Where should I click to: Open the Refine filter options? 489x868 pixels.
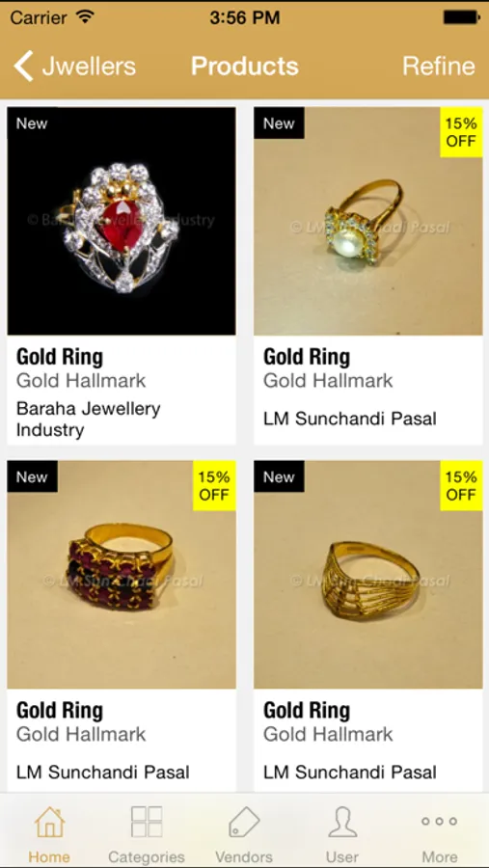pos(439,66)
